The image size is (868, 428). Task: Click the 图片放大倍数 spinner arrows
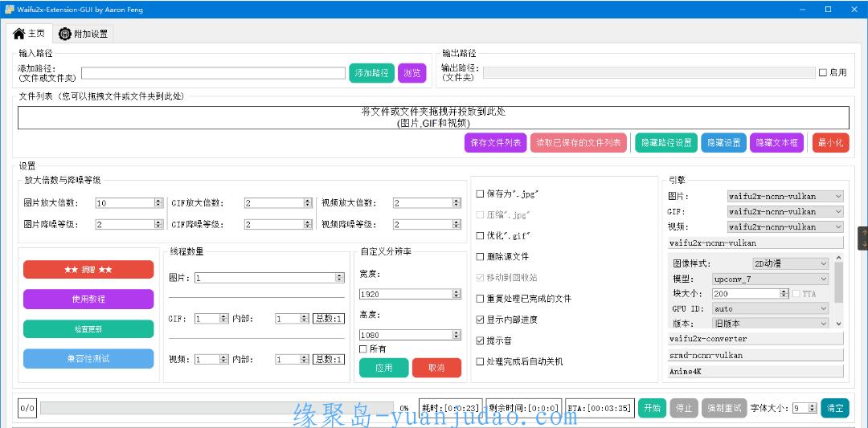[x=158, y=203]
